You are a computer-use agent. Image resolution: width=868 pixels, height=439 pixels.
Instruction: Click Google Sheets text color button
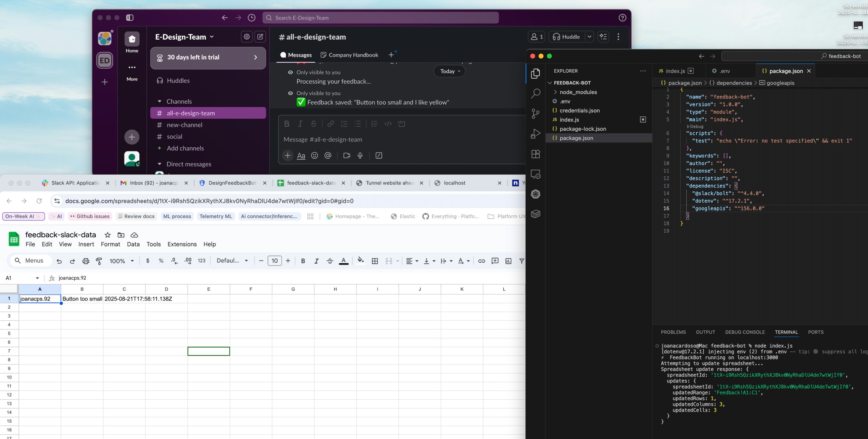click(x=344, y=261)
